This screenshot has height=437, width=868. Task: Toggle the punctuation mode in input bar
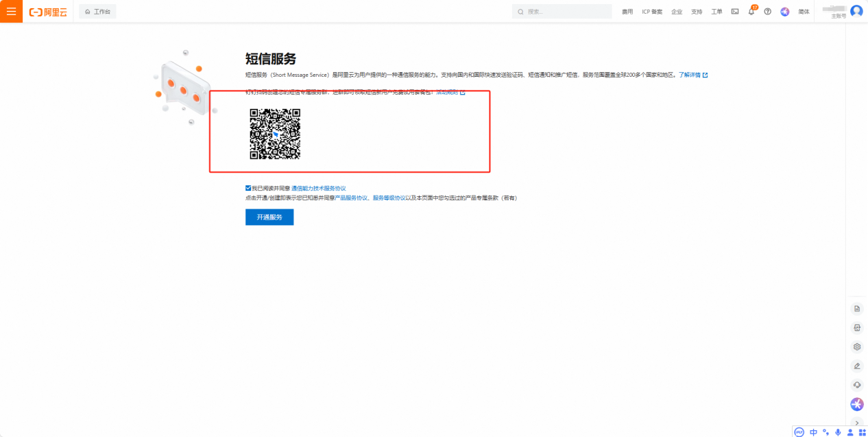(826, 432)
